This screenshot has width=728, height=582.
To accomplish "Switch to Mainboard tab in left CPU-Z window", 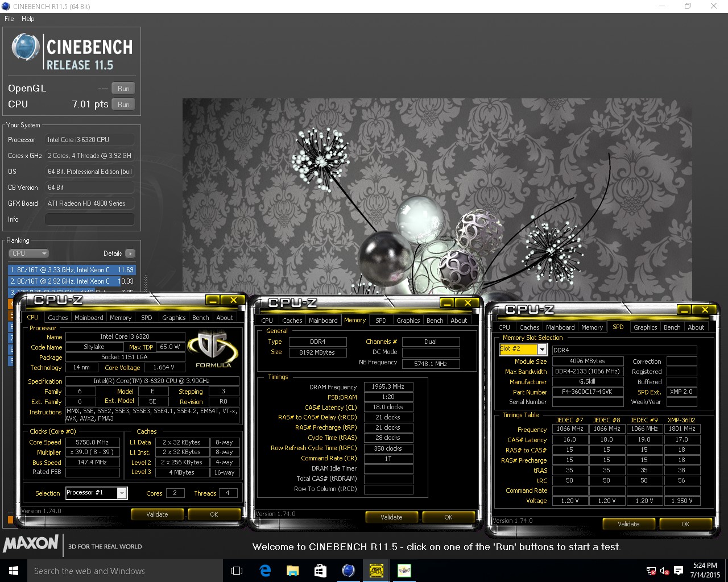I will [89, 318].
